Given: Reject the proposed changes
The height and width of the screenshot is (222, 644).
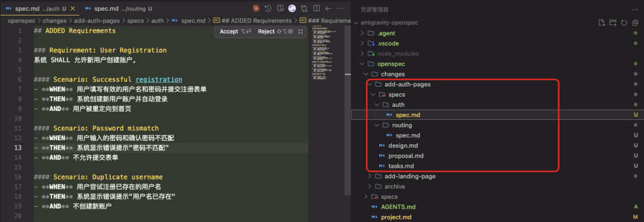Looking at the screenshot, I should [275, 32].
